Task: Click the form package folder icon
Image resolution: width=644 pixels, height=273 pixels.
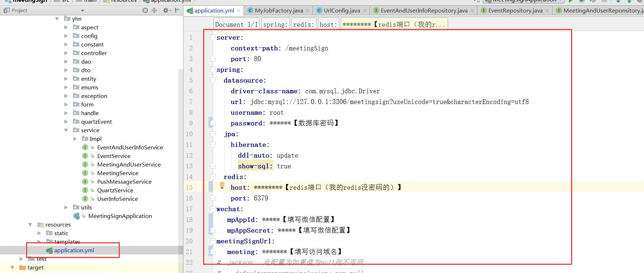Action: tap(76, 104)
